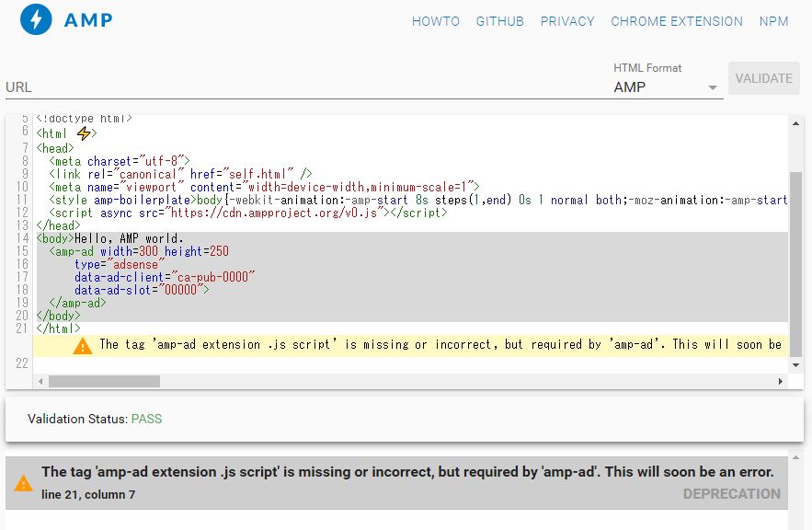
Task: Click the type="adsense" line
Action: pos(120,264)
